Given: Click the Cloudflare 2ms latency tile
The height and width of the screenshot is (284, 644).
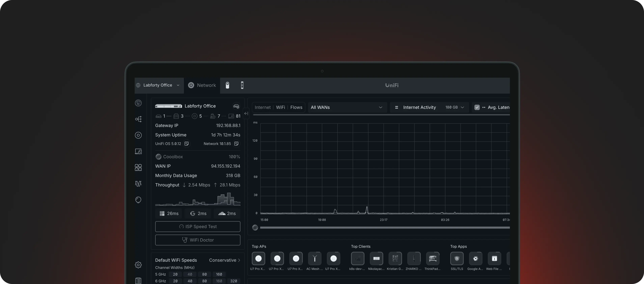Looking at the screenshot, I should click(x=227, y=213).
